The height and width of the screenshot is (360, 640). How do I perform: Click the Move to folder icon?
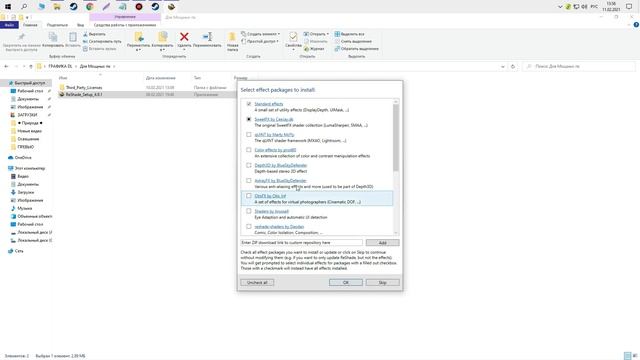pos(139,37)
